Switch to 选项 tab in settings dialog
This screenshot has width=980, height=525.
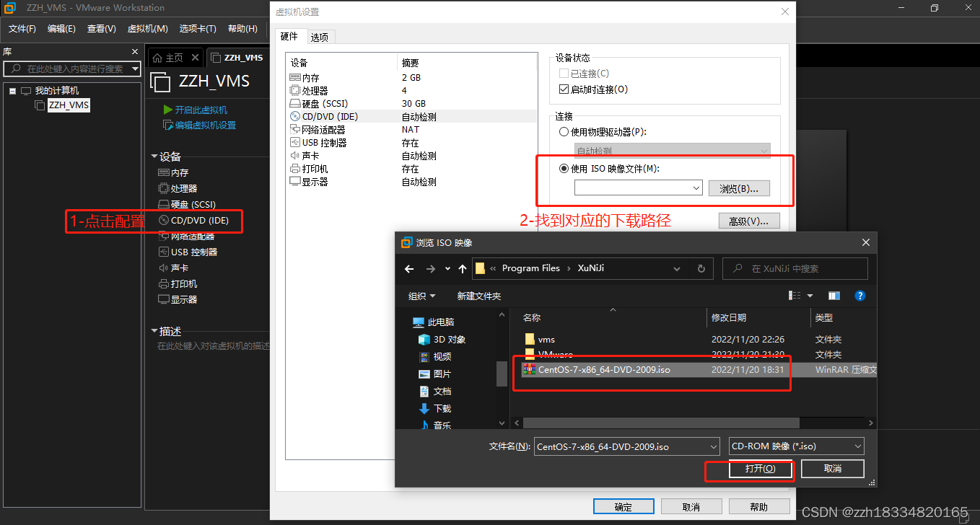[x=320, y=37]
